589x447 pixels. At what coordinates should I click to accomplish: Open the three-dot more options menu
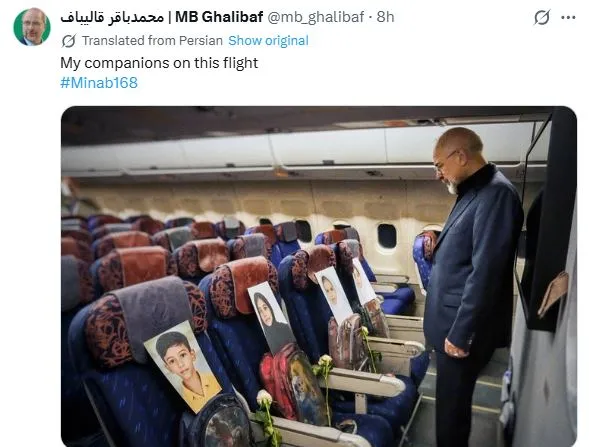tap(568, 17)
